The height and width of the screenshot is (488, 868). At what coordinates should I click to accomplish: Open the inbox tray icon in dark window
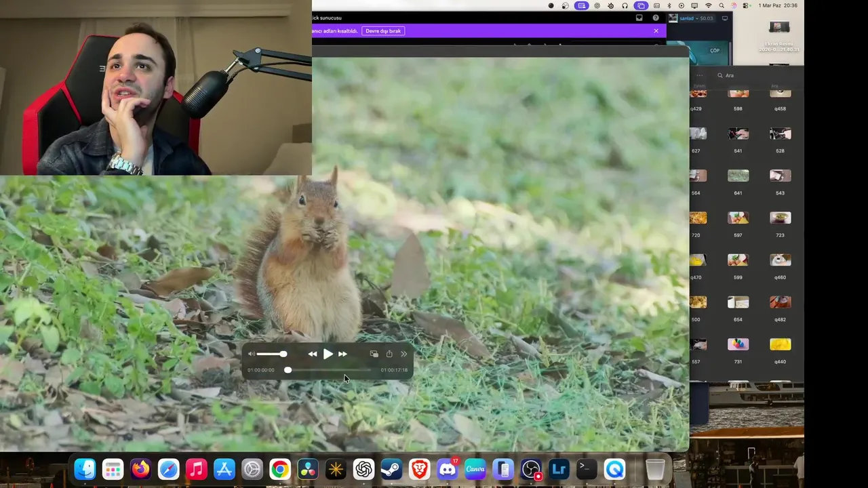[x=639, y=18]
